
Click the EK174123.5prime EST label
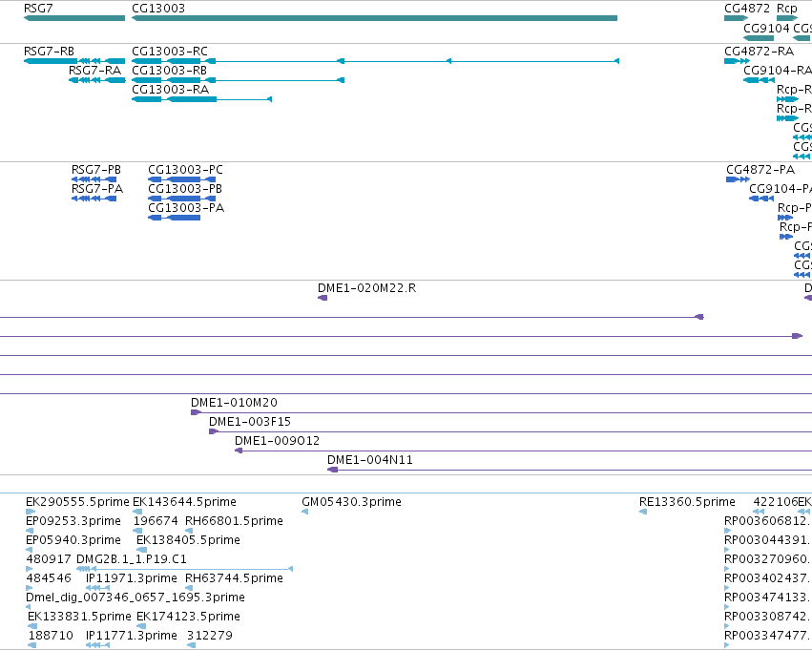tap(188, 617)
